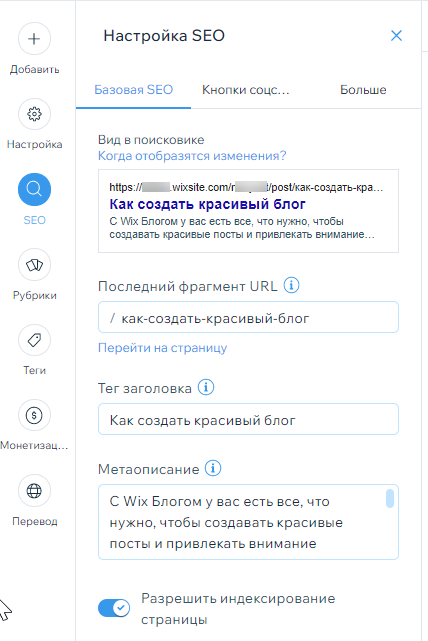
Task: Click info icon beside Тег заголовка
Action: (x=206, y=387)
